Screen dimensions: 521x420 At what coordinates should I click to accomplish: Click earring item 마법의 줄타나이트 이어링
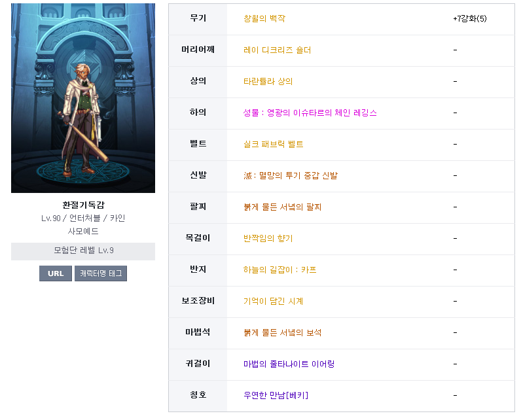coord(289,364)
